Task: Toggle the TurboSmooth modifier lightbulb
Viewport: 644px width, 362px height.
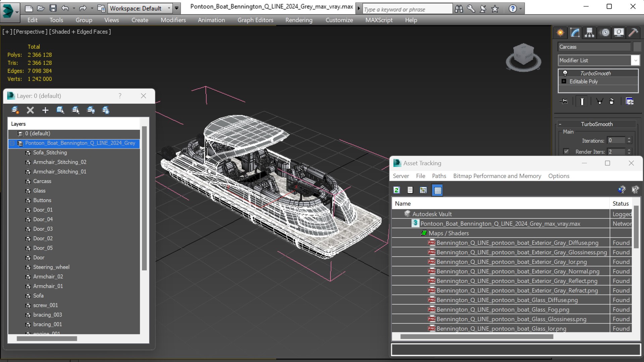Action: pos(565,73)
